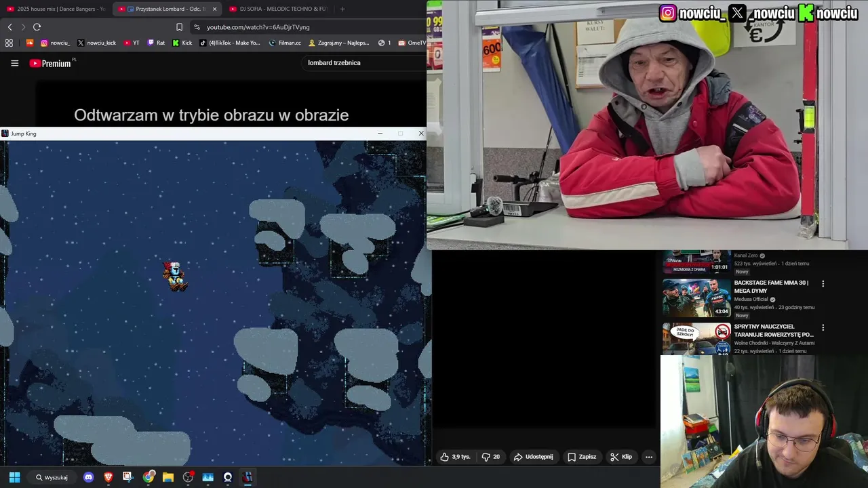Image resolution: width=868 pixels, height=488 pixels.
Task: Save the video with Zapisz
Action: point(582,457)
